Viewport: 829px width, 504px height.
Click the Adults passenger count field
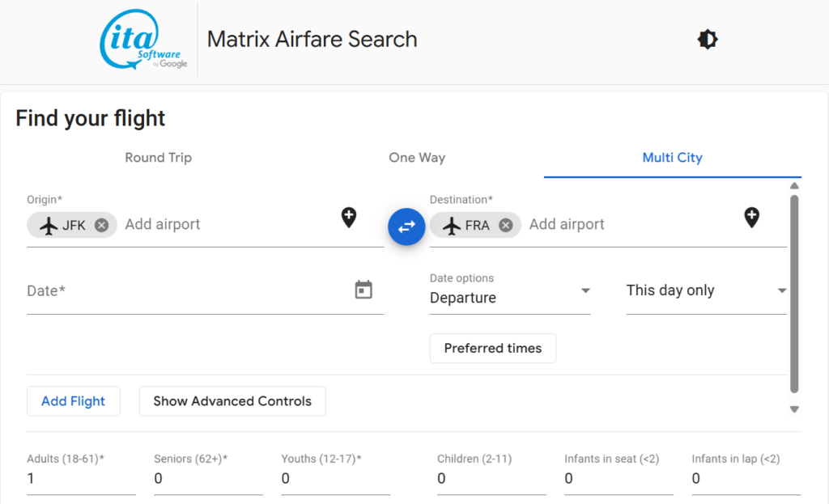[81, 479]
